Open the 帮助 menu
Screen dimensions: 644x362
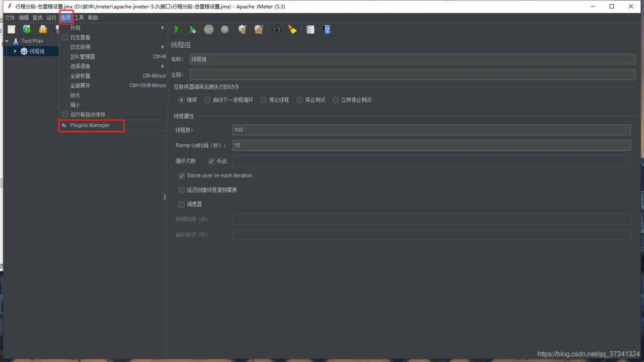pyautogui.click(x=93, y=18)
